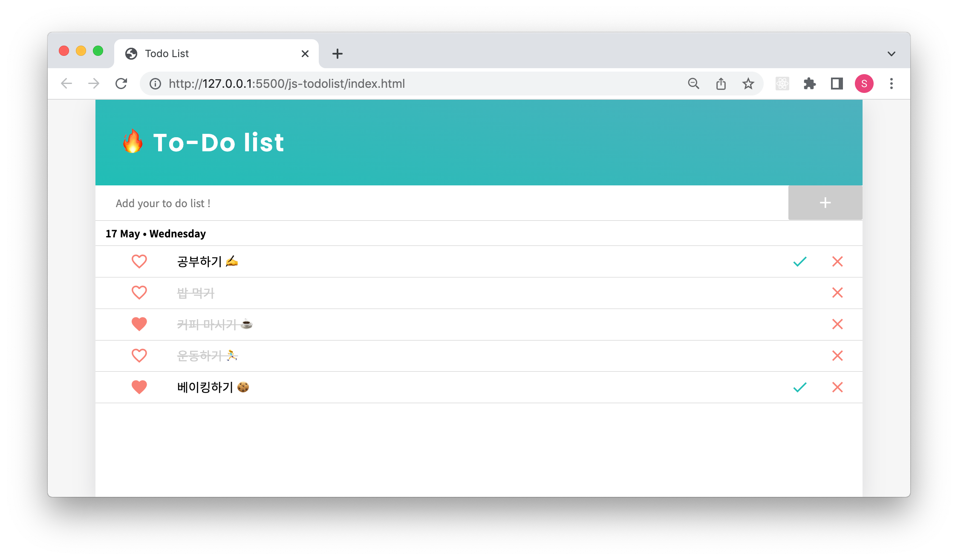Toggle the heart favorite on 밥 먹기
The height and width of the screenshot is (560, 958).
coord(139,293)
